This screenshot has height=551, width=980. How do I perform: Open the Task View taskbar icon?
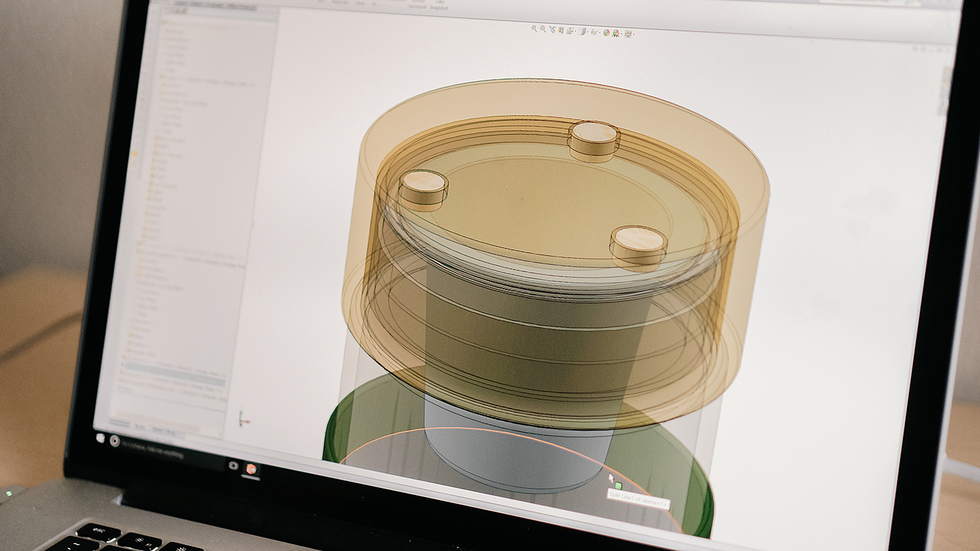234,466
